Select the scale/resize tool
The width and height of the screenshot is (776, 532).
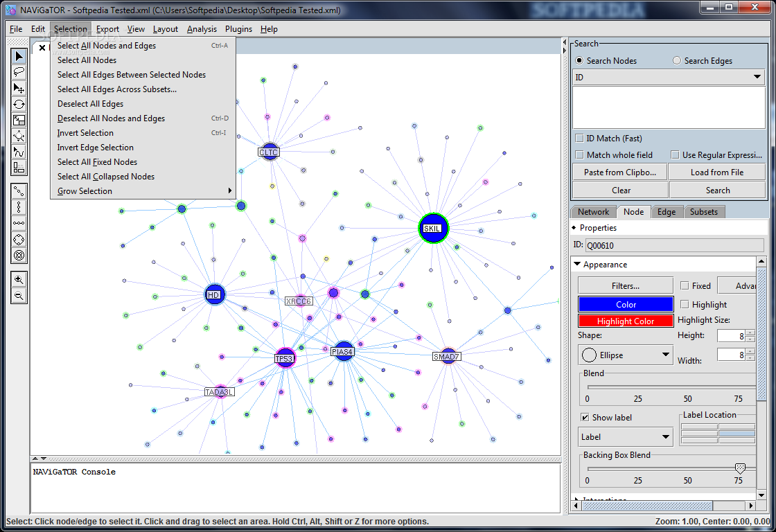[19, 120]
